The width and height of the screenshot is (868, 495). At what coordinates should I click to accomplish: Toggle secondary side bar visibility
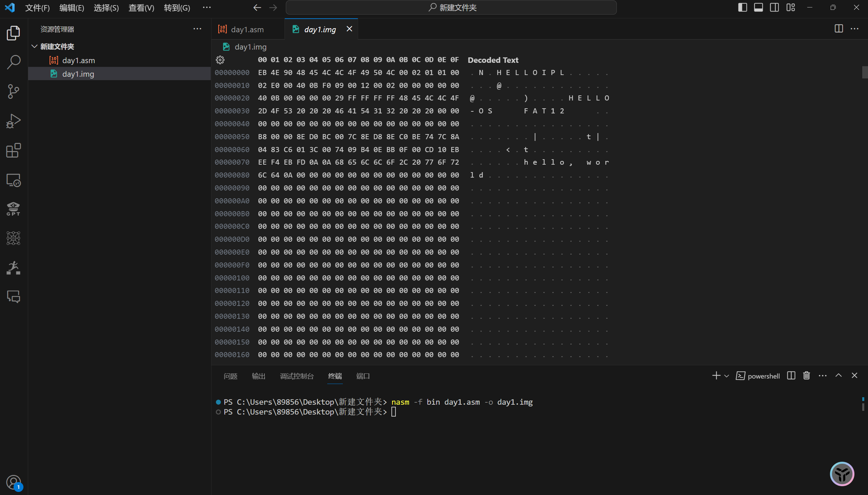pyautogui.click(x=775, y=7)
